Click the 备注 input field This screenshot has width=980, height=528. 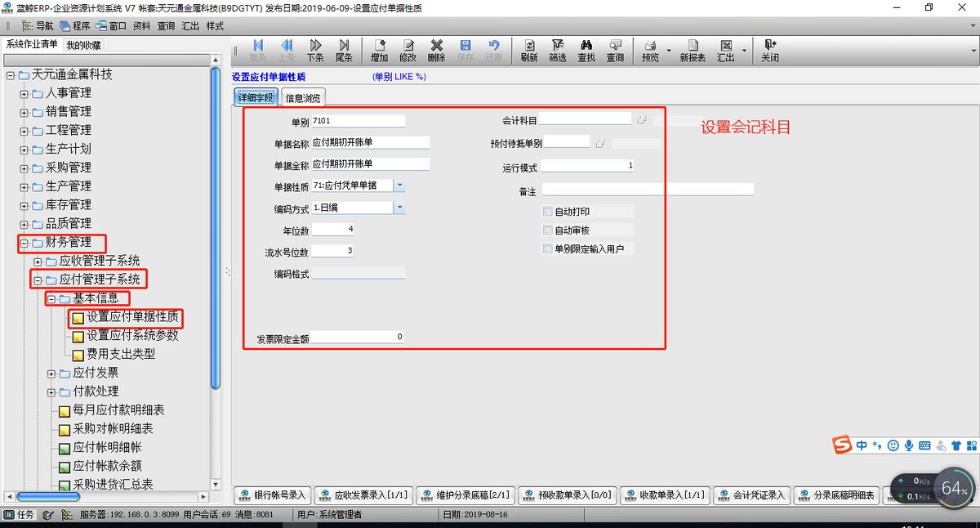click(x=648, y=190)
